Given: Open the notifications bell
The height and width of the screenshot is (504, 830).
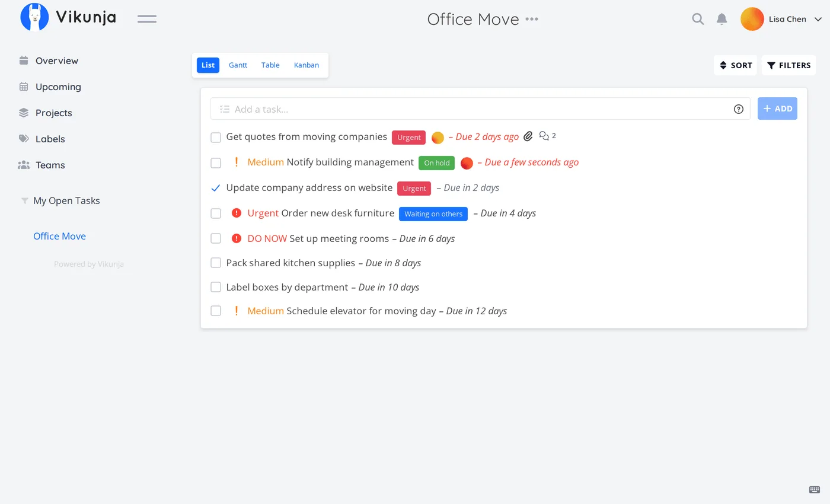Looking at the screenshot, I should 722,19.
